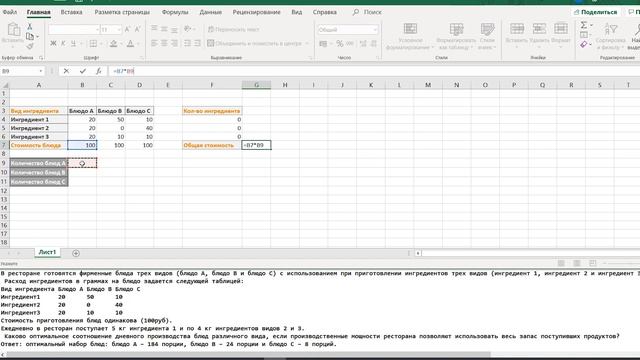Click the Conditional Formatting icon
Image resolution: width=640 pixels, height=360 pixels.
coord(410,29)
